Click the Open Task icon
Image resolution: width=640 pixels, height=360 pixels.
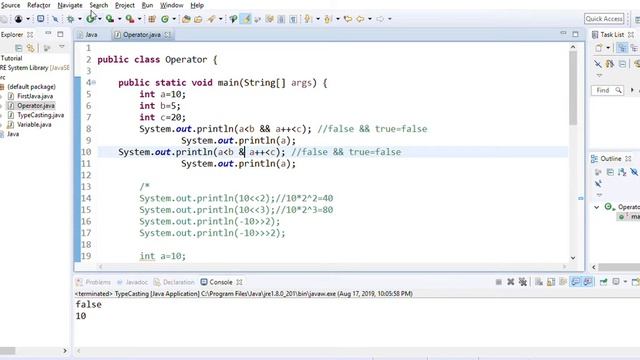tap(198, 19)
